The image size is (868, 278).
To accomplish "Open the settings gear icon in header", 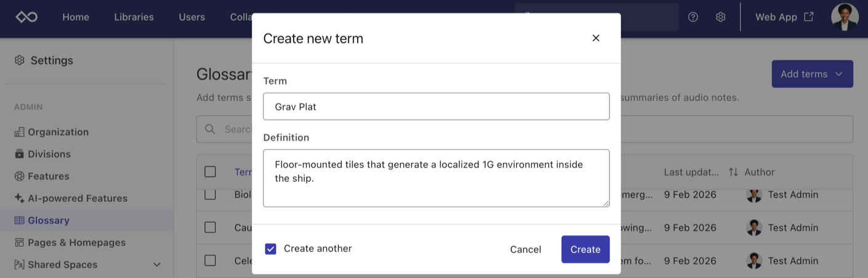I will tap(720, 17).
